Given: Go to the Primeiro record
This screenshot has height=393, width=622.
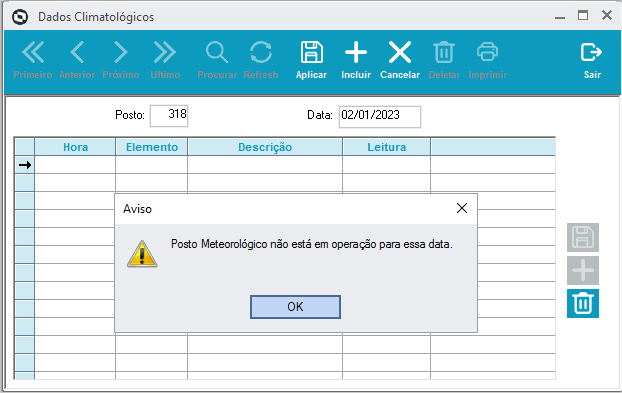Looking at the screenshot, I should [x=33, y=60].
